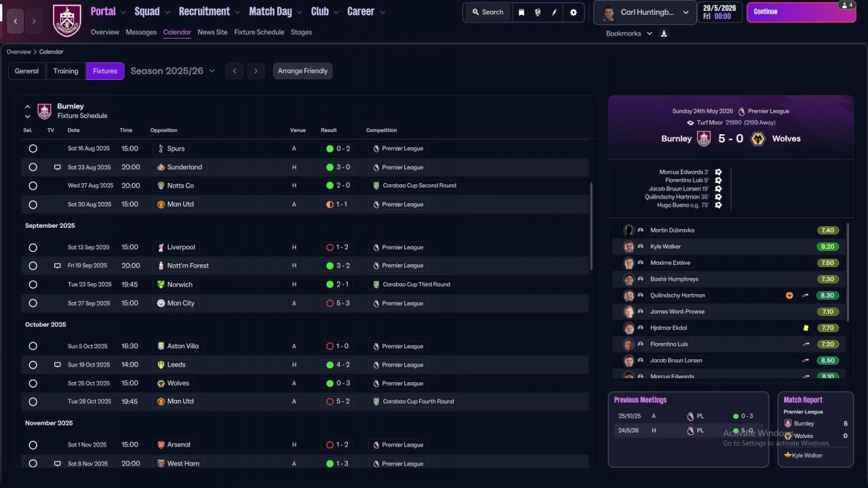Click the Burnley crest in match summary

[704, 139]
